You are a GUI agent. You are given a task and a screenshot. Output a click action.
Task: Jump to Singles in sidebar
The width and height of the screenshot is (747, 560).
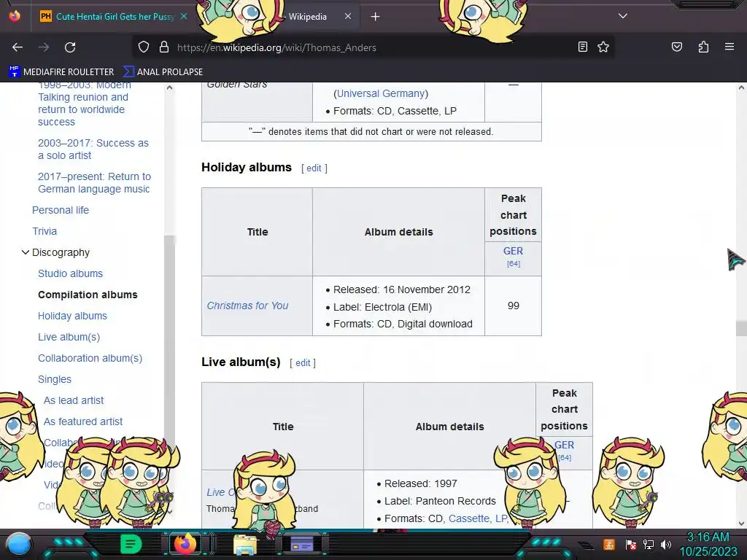[x=55, y=379]
